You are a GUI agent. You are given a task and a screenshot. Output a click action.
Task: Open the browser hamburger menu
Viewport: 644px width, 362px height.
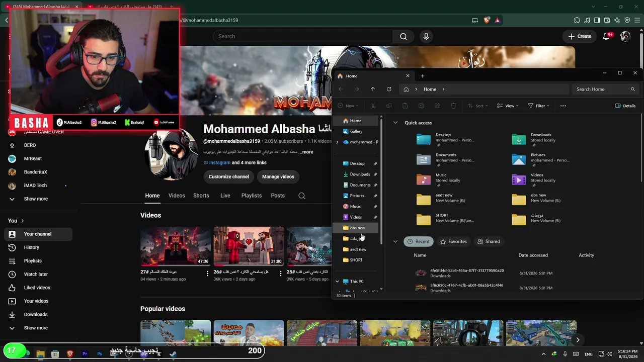[x=637, y=20]
